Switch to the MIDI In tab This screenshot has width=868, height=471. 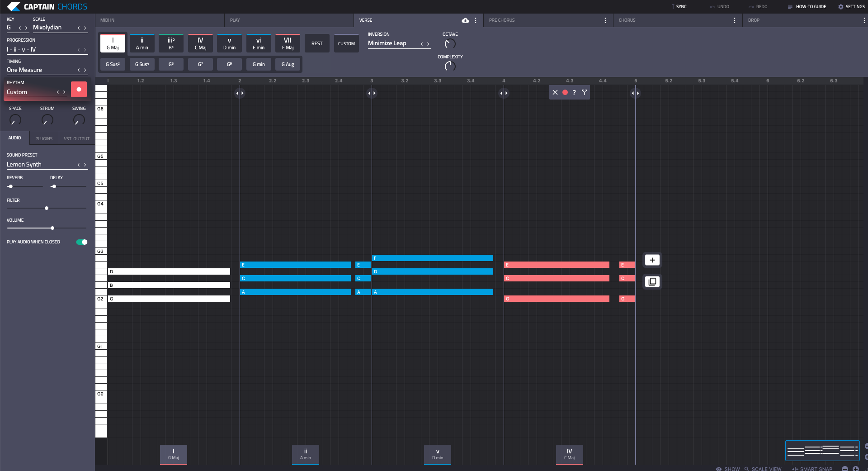coord(160,20)
